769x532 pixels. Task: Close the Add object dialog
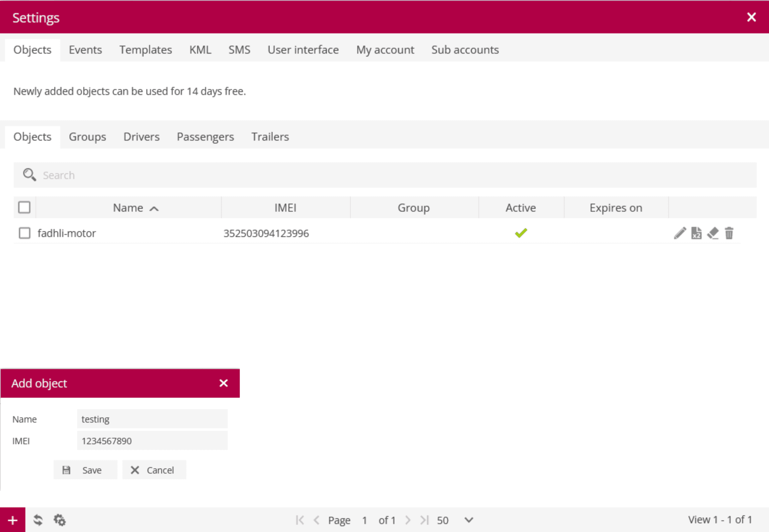223,383
